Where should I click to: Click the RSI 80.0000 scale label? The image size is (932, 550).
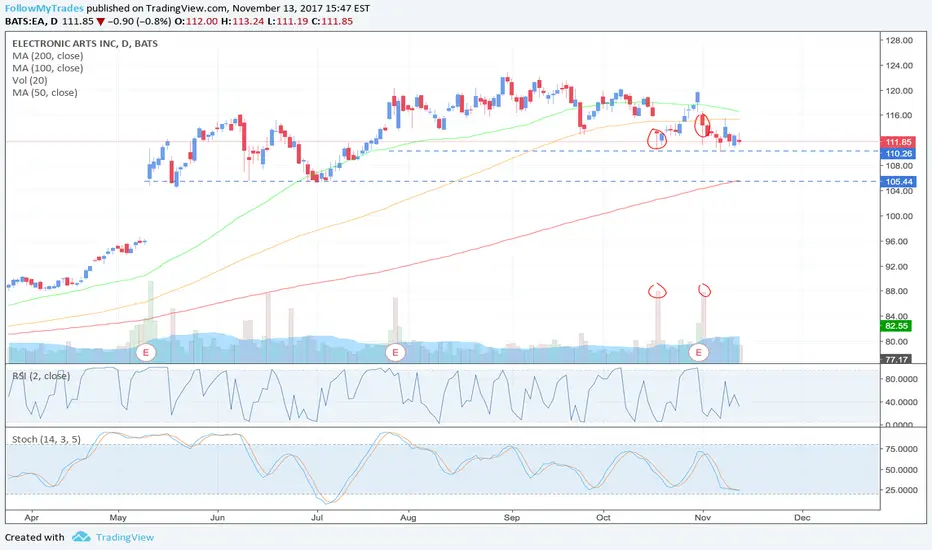click(x=901, y=379)
